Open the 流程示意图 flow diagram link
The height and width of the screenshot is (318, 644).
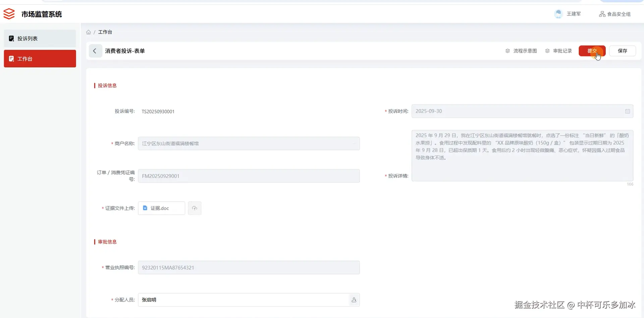[521, 51]
